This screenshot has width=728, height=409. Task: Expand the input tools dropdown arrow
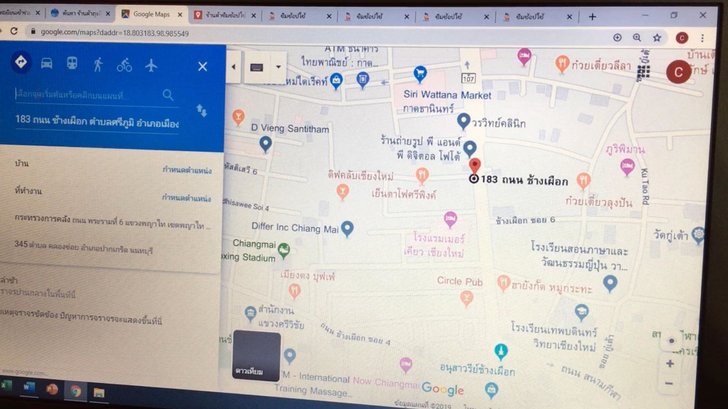278,67
